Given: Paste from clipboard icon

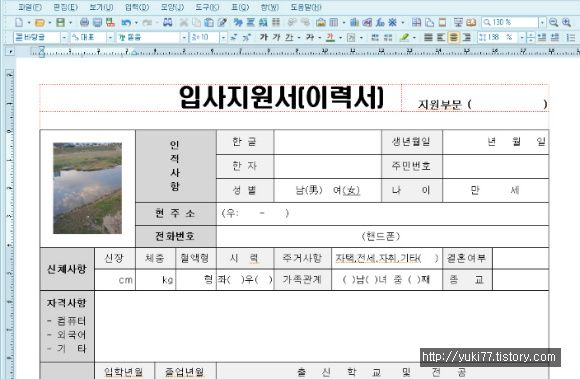Looking at the screenshot, I should click(x=209, y=23).
